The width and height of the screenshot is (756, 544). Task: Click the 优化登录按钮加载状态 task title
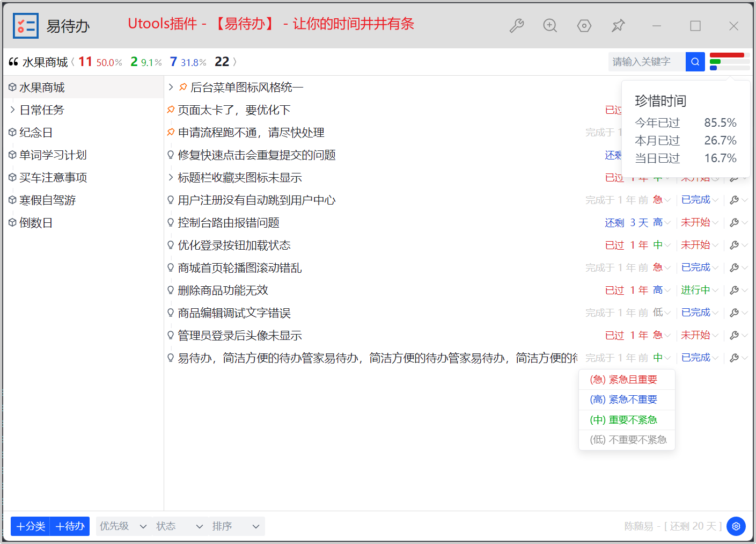pyautogui.click(x=234, y=245)
